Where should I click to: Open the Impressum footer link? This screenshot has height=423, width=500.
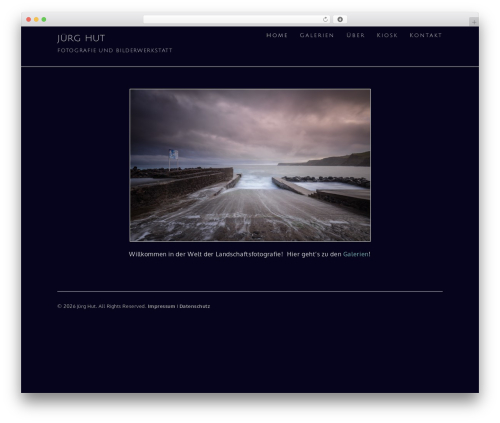(x=161, y=306)
